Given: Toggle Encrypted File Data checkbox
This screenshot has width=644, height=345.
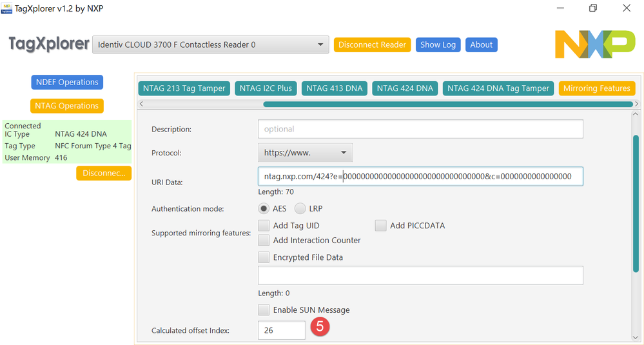Looking at the screenshot, I should [x=264, y=257].
